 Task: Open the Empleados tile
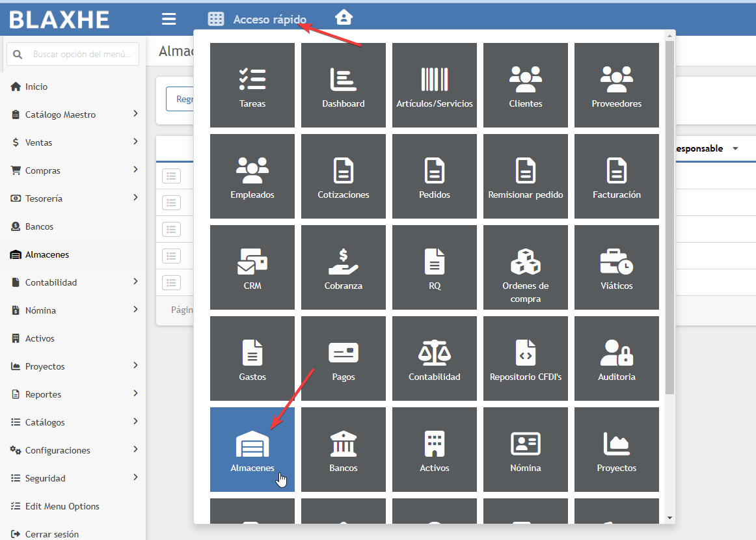pos(252,176)
